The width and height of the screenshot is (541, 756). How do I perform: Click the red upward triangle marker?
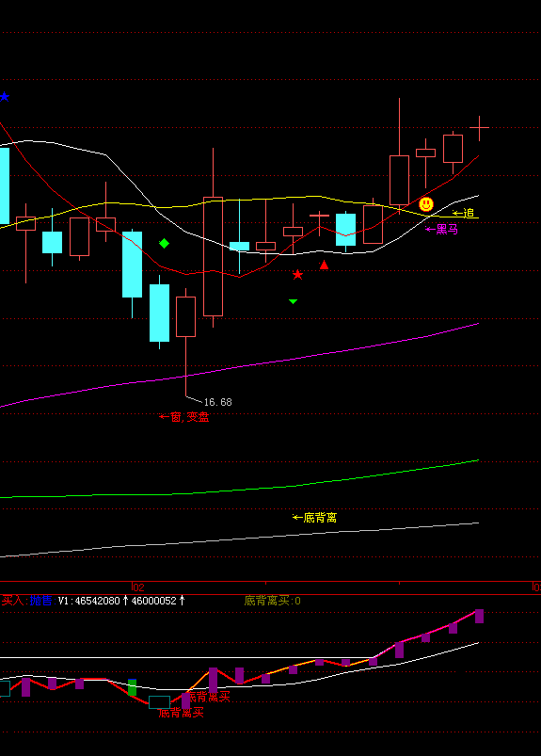325,265
